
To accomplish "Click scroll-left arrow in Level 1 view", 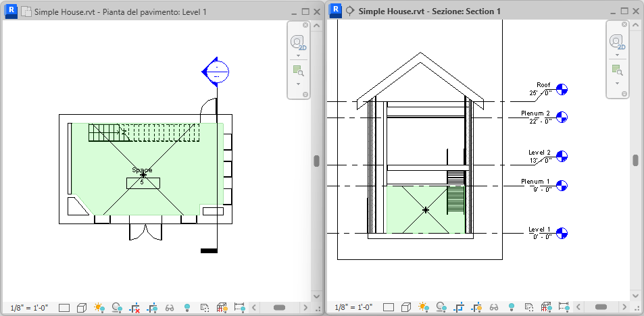I will [x=254, y=307].
